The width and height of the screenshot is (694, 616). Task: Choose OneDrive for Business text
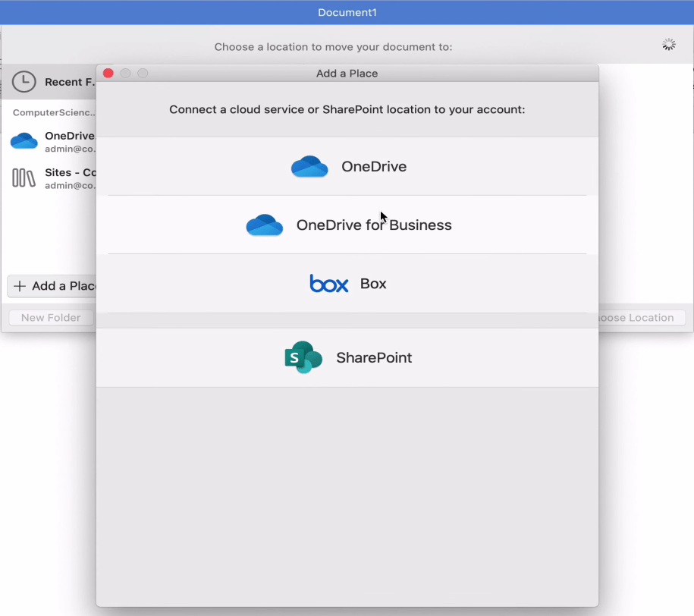click(x=374, y=225)
